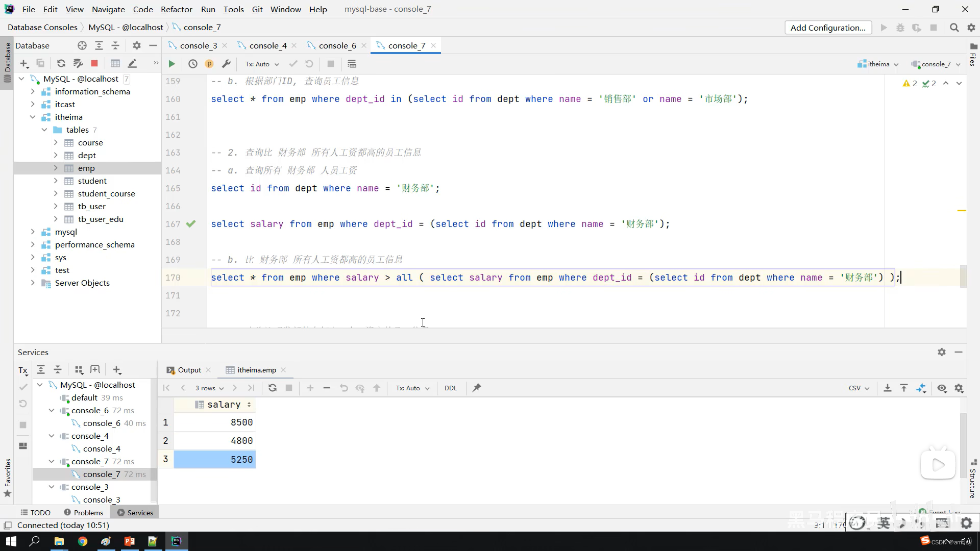Open the Refactor menu
The width and height of the screenshot is (980, 551).
(176, 9)
